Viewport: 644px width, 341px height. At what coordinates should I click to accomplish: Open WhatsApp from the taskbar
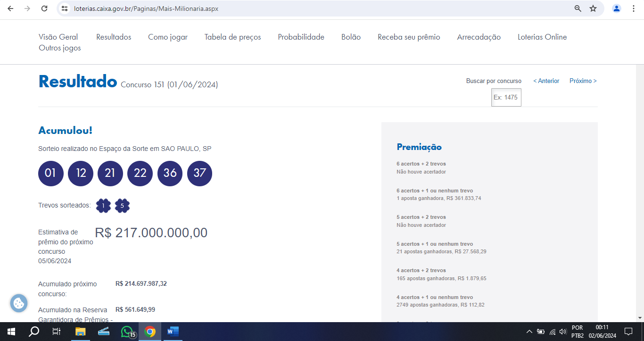tap(127, 332)
